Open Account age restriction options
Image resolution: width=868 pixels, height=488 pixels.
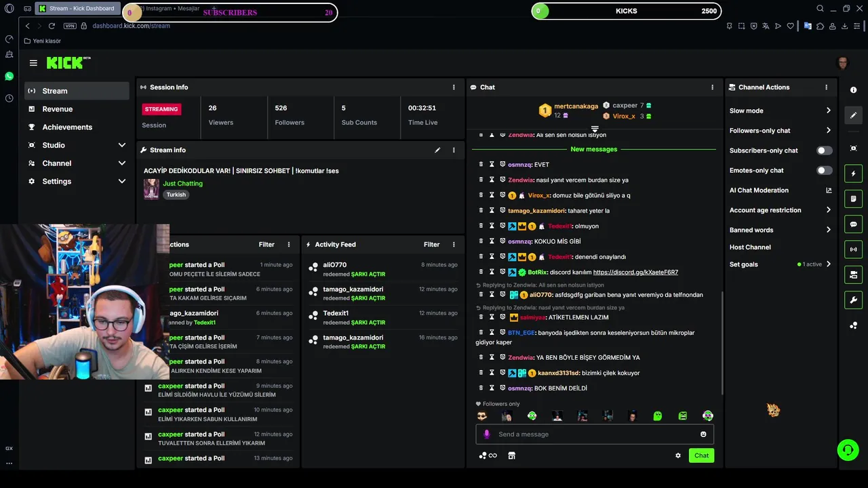[780, 210]
